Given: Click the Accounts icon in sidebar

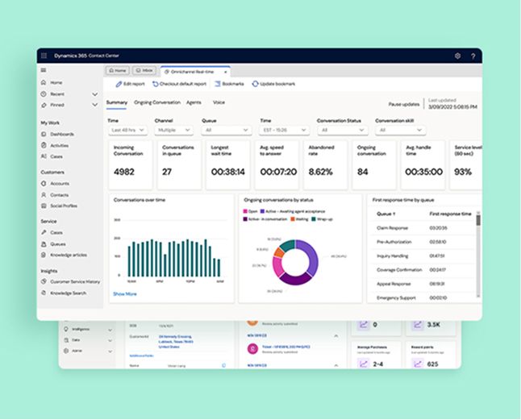Looking at the screenshot, I should (x=44, y=183).
